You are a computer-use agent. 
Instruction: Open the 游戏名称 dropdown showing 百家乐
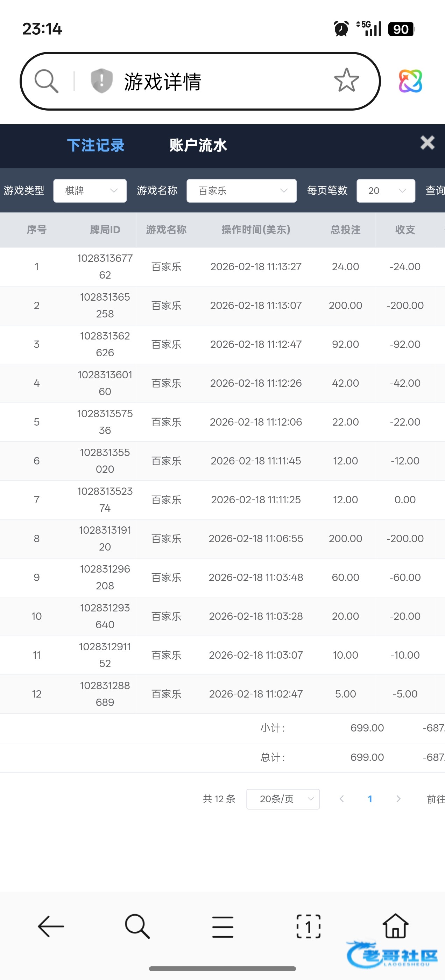tap(241, 191)
